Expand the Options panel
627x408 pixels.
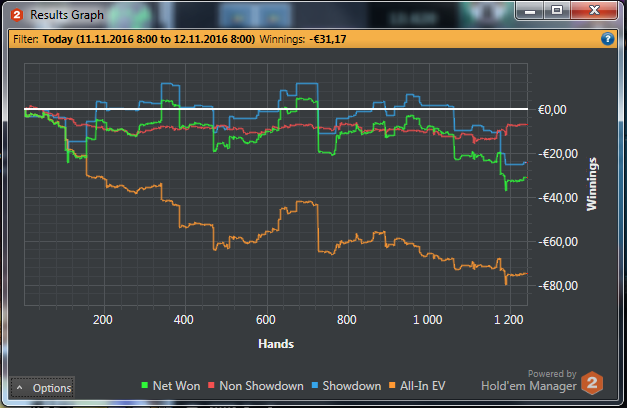(x=42, y=387)
